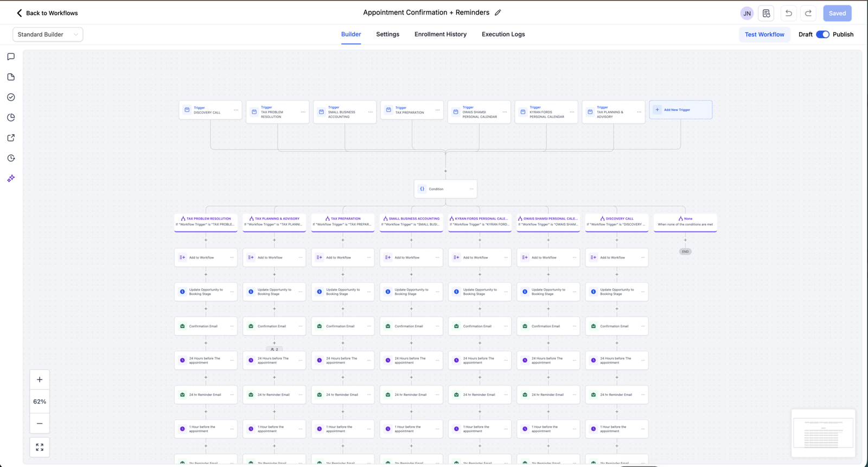Click Add New Trigger card

pyautogui.click(x=680, y=110)
